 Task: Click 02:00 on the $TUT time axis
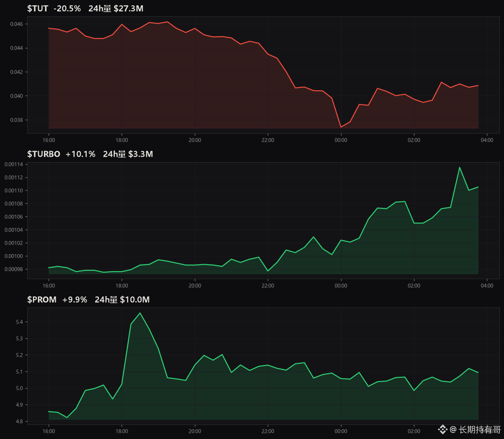click(x=414, y=140)
